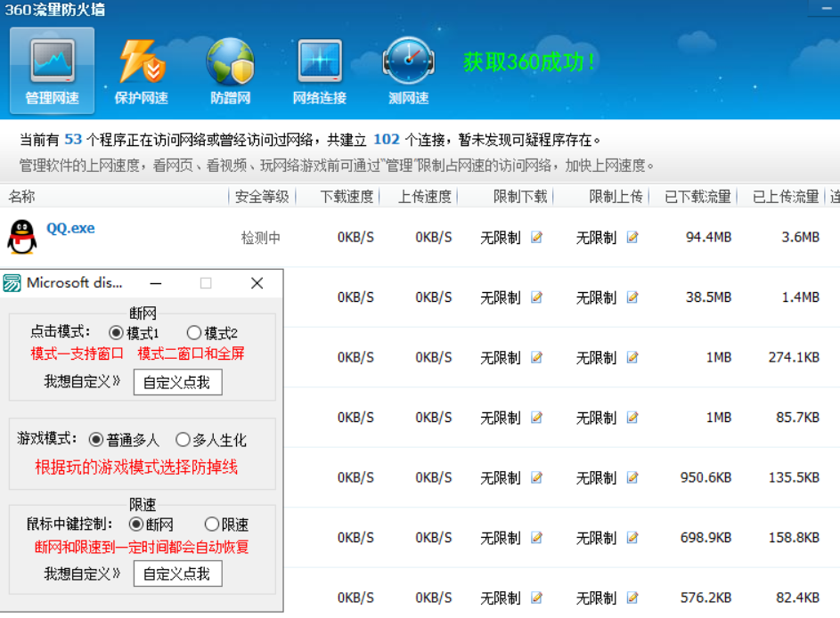Switch to the 网络连接 tab
The width and height of the screenshot is (840, 618).
point(320,70)
